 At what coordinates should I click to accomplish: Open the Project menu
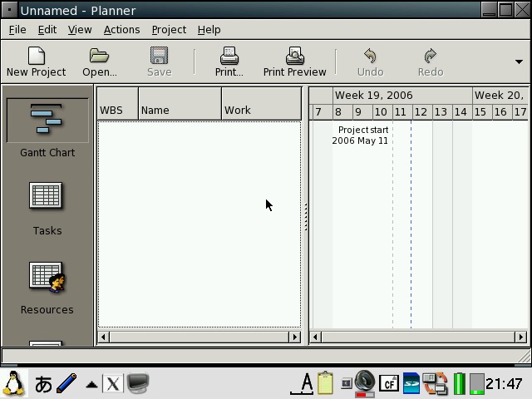pyautogui.click(x=169, y=29)
